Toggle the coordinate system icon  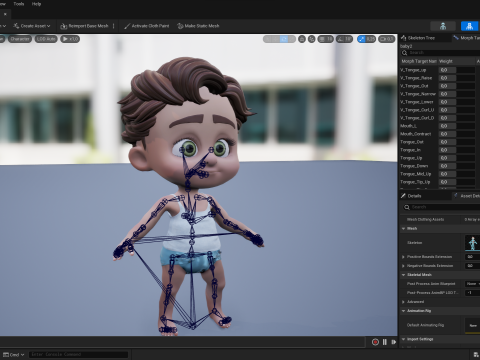(x=302, y=39)
